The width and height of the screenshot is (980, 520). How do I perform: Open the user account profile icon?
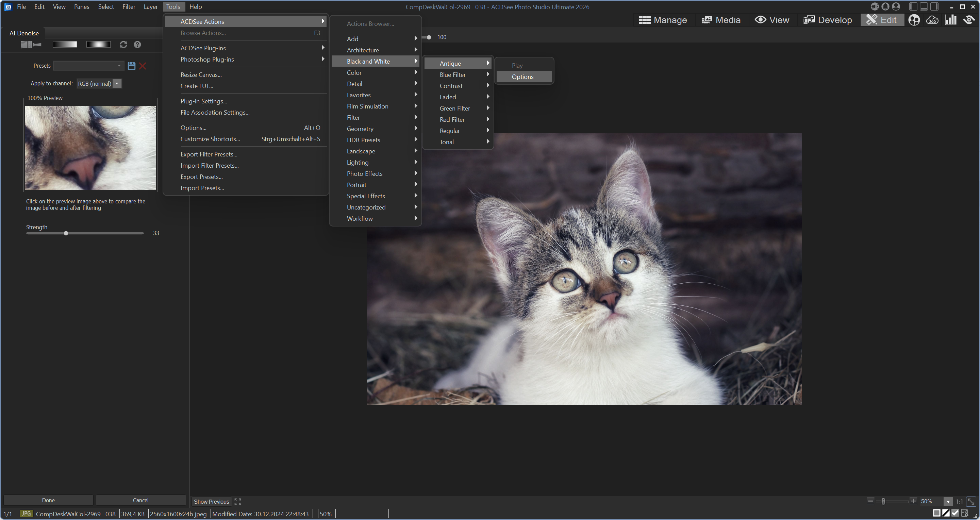[896, 6]
